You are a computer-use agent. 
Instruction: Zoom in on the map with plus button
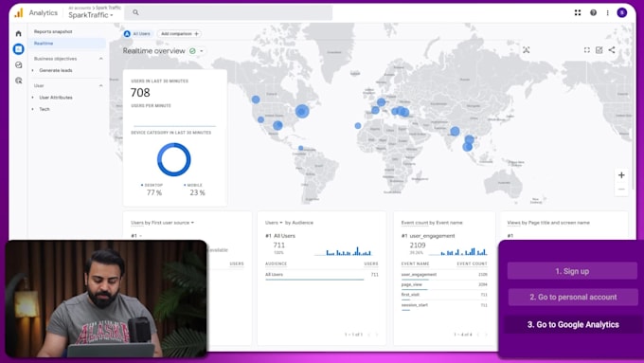(621, 175)
